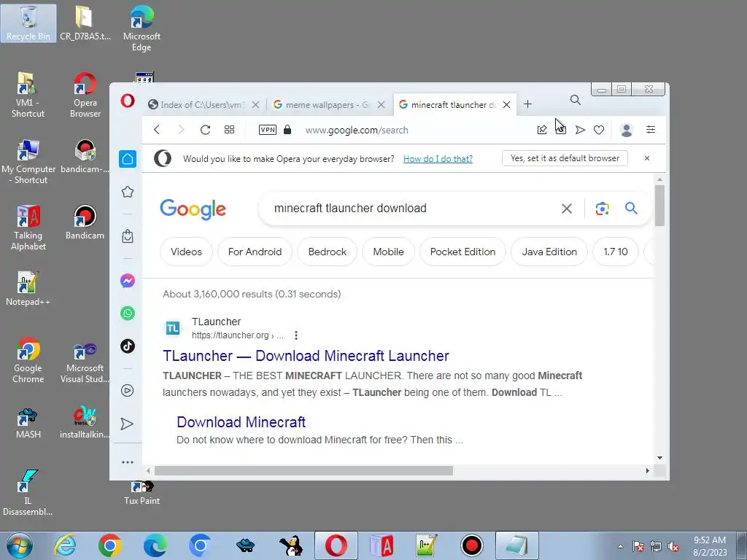Open the Easy Setup sliders icon
Screen dimensions: 747x560
650,130
